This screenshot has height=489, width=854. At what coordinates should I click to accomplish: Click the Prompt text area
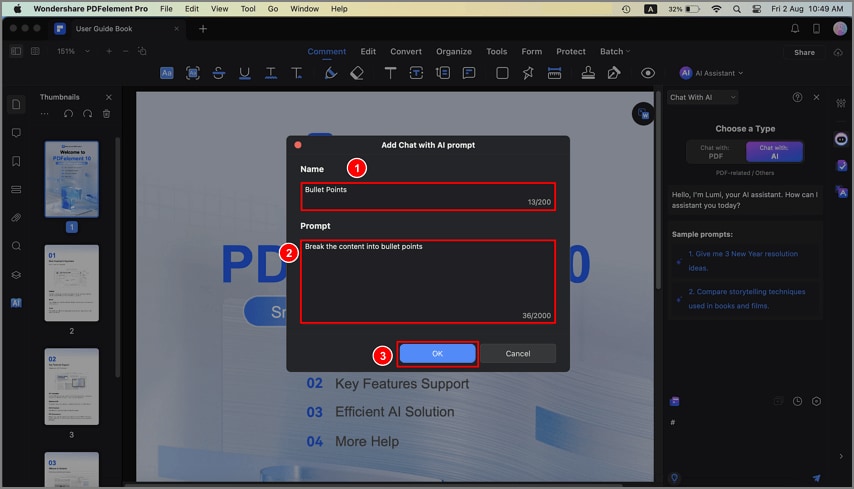point(428,282)
